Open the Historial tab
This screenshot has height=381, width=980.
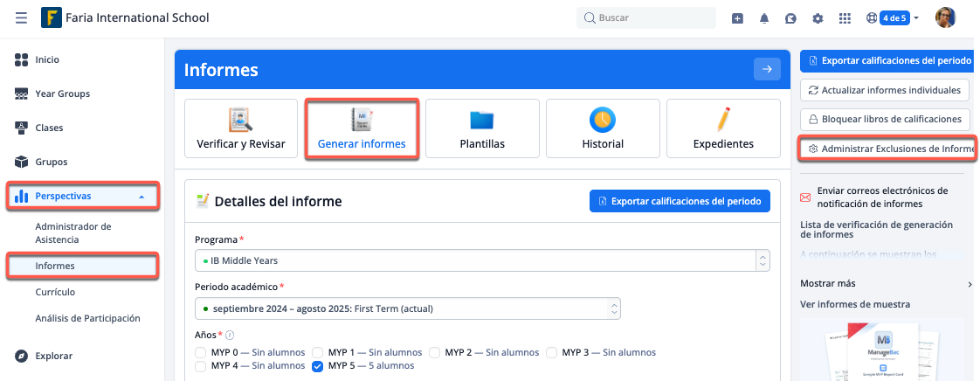603,128
